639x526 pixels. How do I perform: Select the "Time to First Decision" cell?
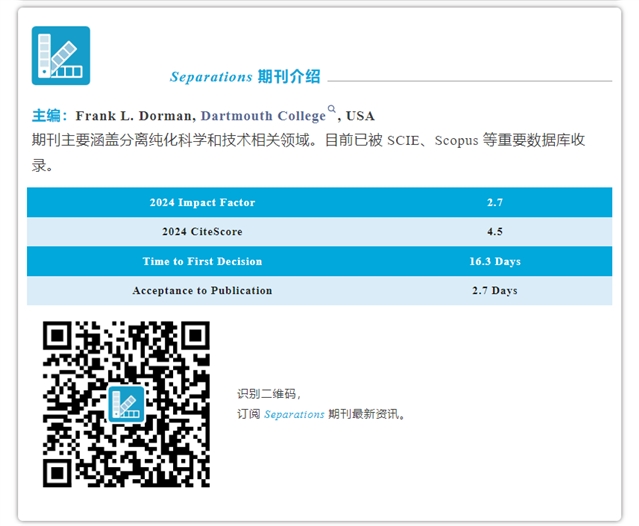(x=202, y=262)
